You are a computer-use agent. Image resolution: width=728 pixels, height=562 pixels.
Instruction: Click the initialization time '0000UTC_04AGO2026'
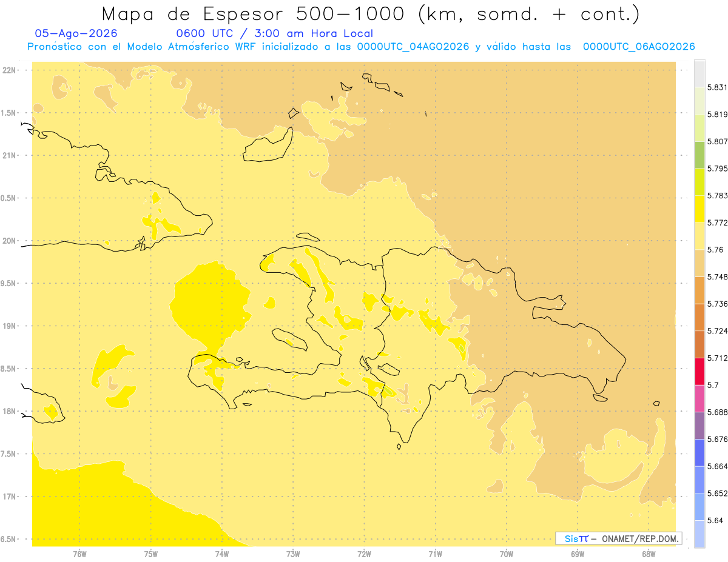(x=412, y=47)
